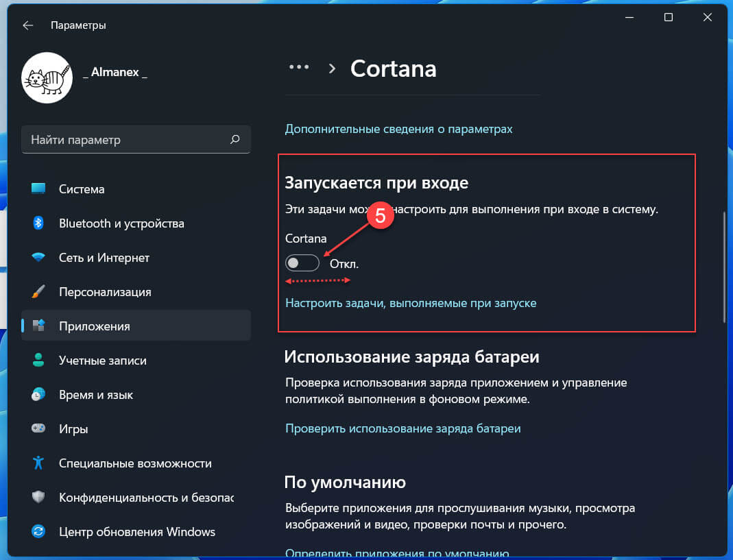Image resolution: width=733 pixels, height=560 pixels.
Task: Open Определить приложения по умолчанию link
Action: pos(397,552)
